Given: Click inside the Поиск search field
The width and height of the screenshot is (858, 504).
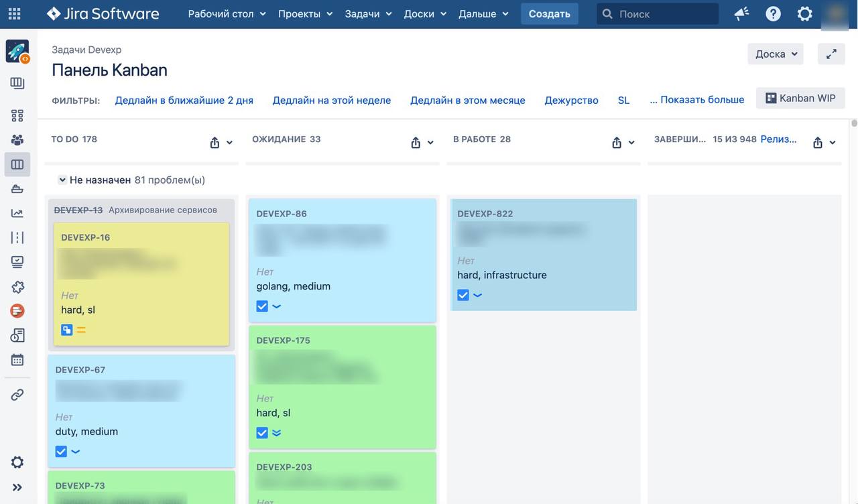Looking at the screenshot, I should [657, 13].
